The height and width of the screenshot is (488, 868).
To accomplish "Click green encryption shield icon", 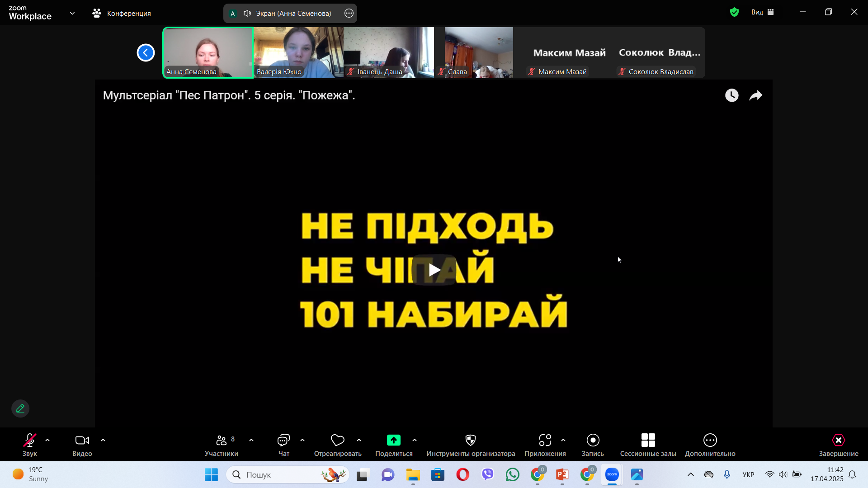I will [x=734, y=12].
